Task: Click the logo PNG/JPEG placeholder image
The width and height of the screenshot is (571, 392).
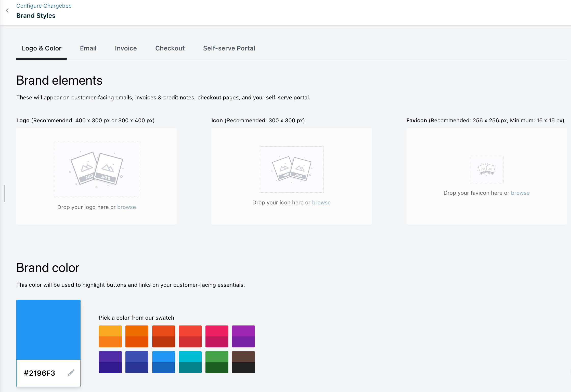Action: point(97,169)
